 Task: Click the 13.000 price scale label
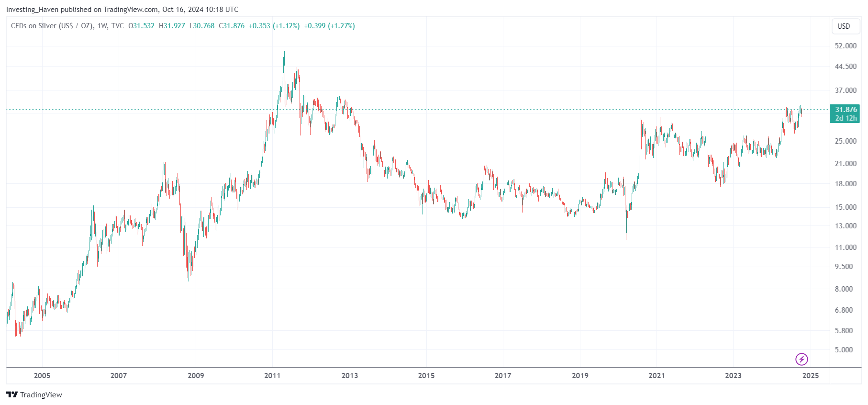(x=846, y=226)
